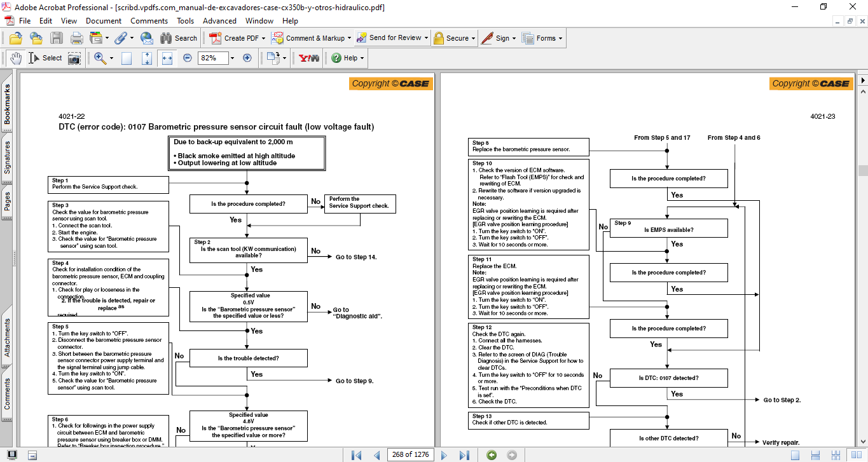Screen dimensions: 868x462
Task: Click the Yahoo search toolbar icon
Action: click(309, 58)
